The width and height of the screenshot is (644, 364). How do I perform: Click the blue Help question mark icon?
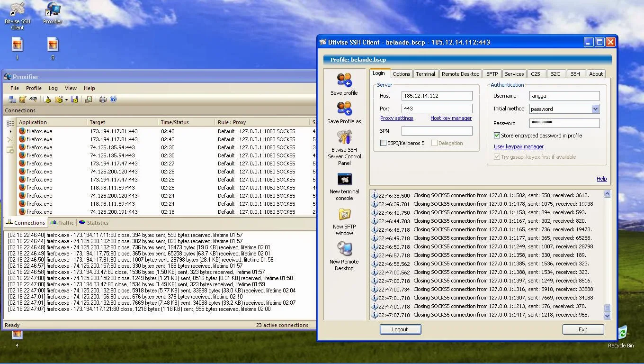(113, 100)
